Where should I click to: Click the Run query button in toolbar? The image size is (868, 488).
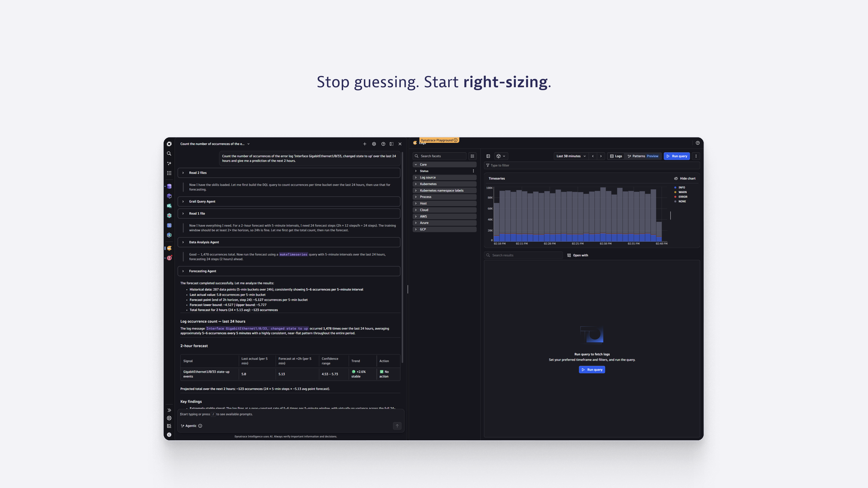pyautogui.click(x=677, y=156)
